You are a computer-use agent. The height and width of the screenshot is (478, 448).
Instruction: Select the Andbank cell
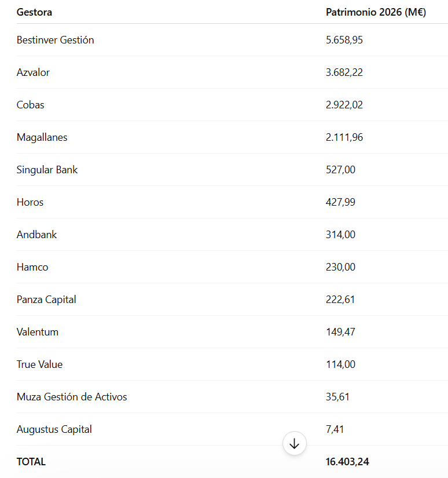pyautogui.click(x=36, y=235)
